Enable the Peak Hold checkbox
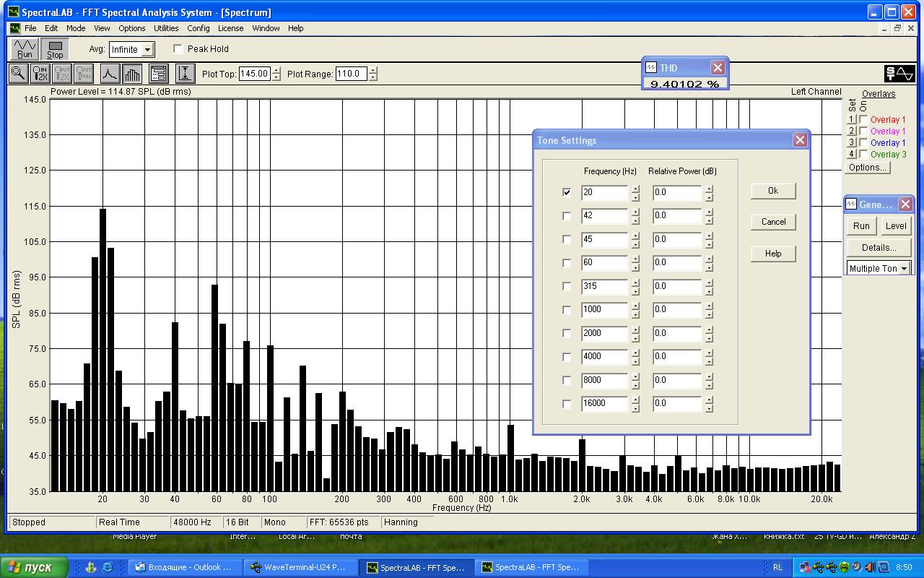The width and height of the screenshot is (924, 578). [178, 49]
